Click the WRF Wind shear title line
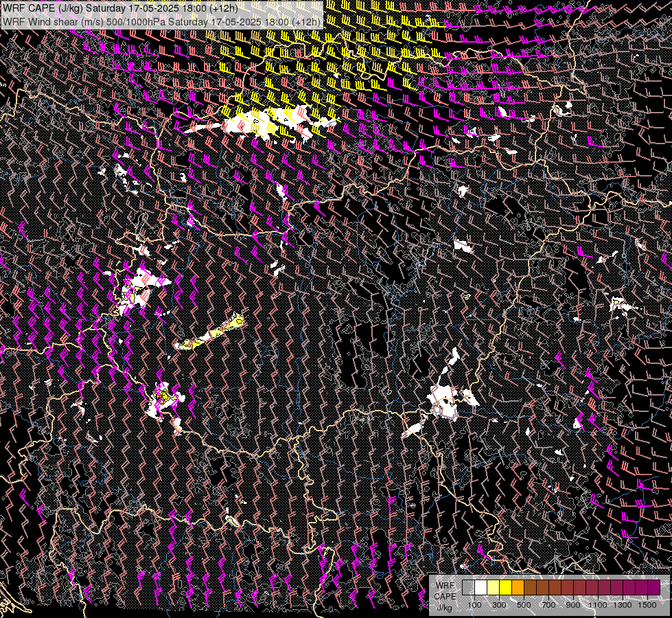 click(161, 21)
